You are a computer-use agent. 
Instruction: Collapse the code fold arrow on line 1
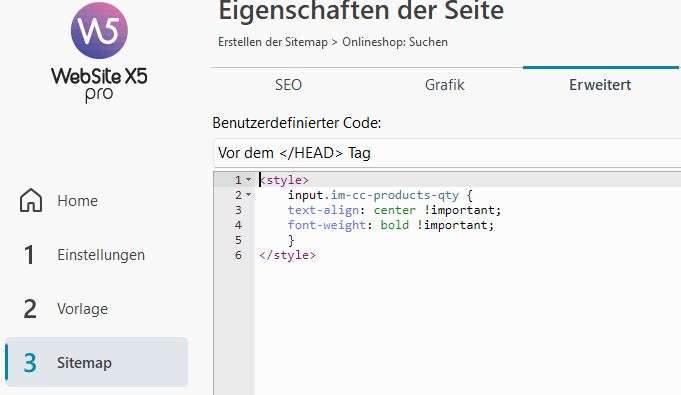pos(248,179)
